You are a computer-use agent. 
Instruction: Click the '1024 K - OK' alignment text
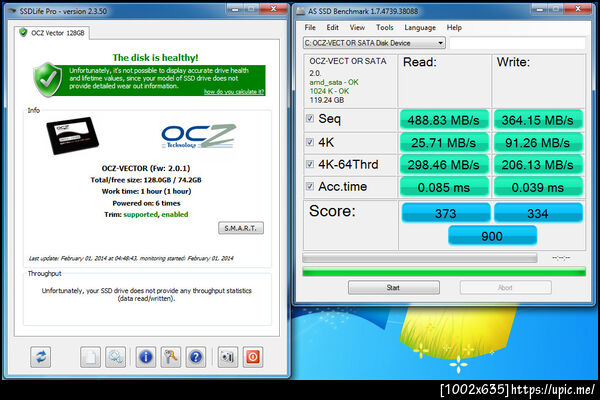click(x=329, y=91)
